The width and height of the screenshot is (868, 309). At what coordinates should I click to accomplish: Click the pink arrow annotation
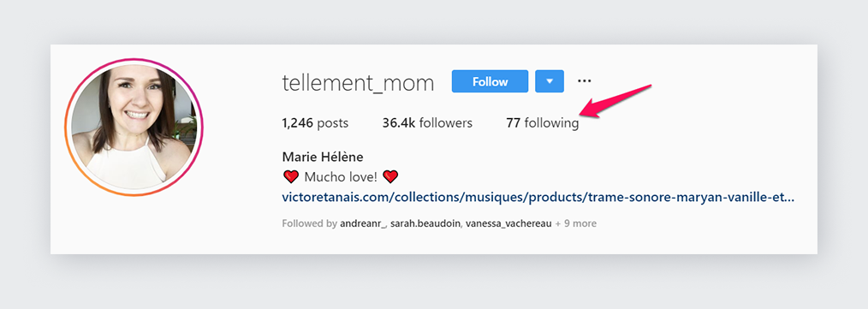[616, 101]
